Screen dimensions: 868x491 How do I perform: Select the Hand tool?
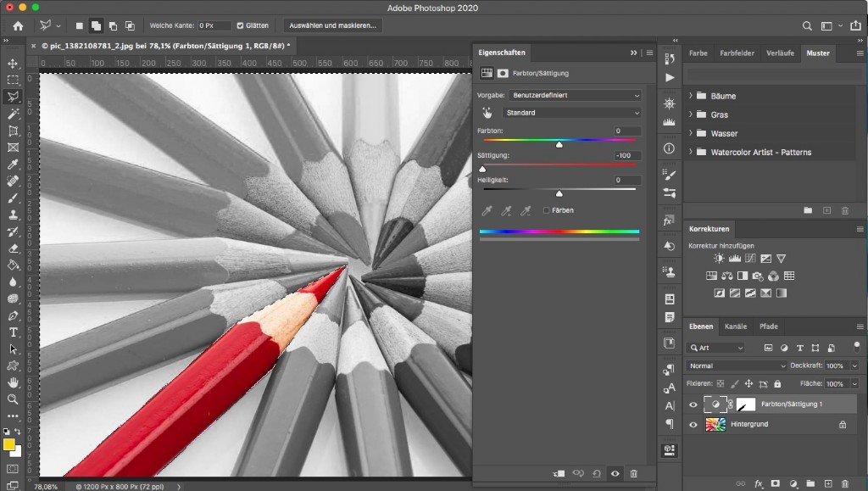[x=13, y=382]
